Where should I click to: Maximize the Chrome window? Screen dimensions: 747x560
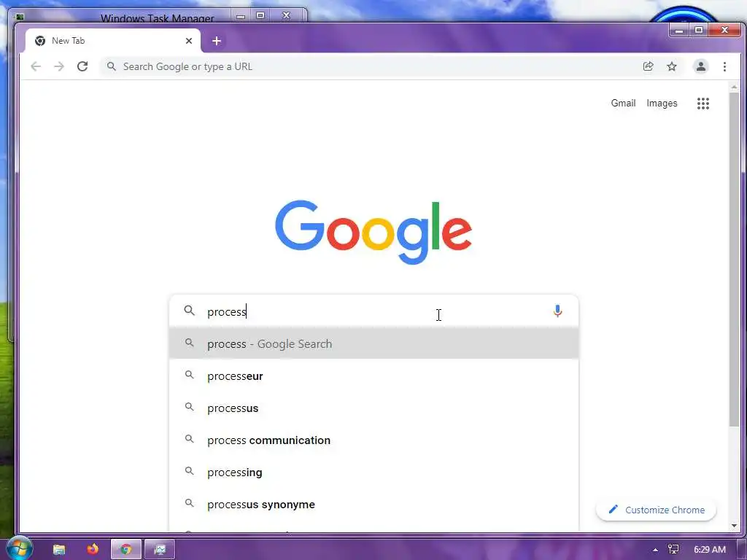click(699, 30)
